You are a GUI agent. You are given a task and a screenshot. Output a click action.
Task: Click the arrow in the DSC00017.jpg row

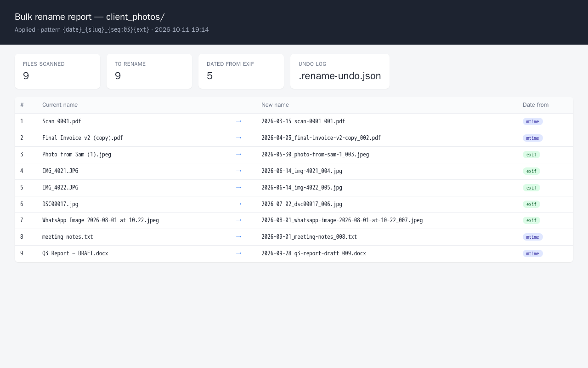pyautogui.click(x=238, y=204)
